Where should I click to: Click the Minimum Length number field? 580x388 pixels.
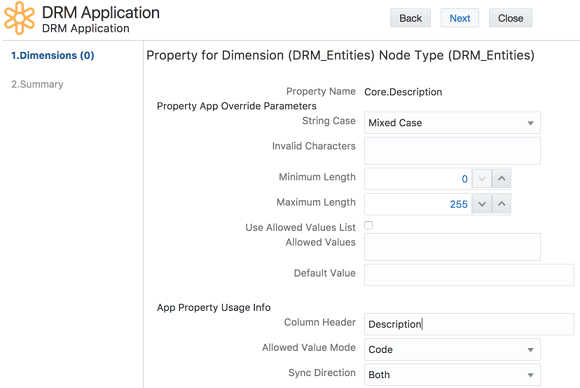418,179
